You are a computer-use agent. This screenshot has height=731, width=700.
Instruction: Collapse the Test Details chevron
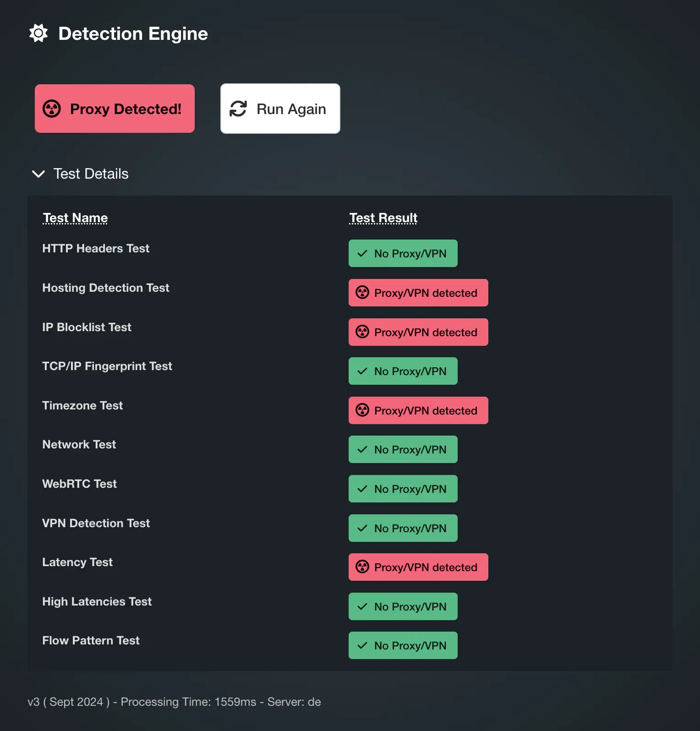point(38,174)
